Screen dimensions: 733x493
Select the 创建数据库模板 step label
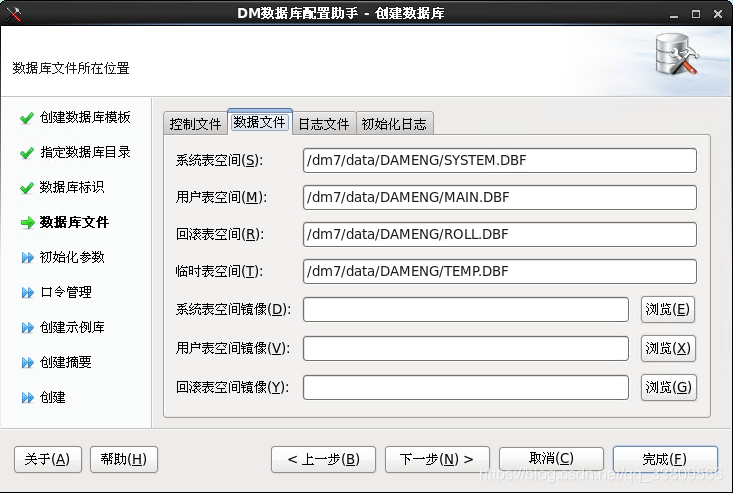tap(85, 117)
